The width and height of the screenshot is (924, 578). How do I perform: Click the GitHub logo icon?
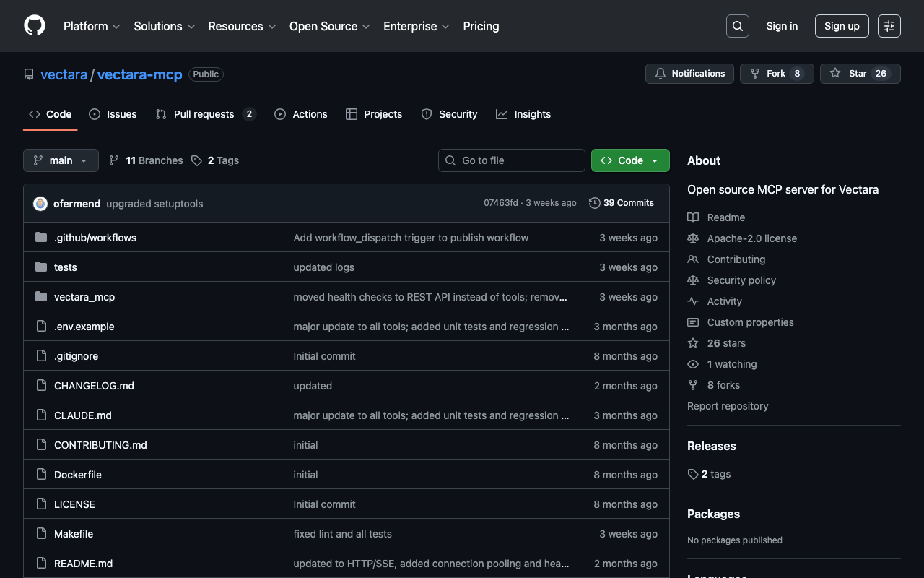coord(35,26)
